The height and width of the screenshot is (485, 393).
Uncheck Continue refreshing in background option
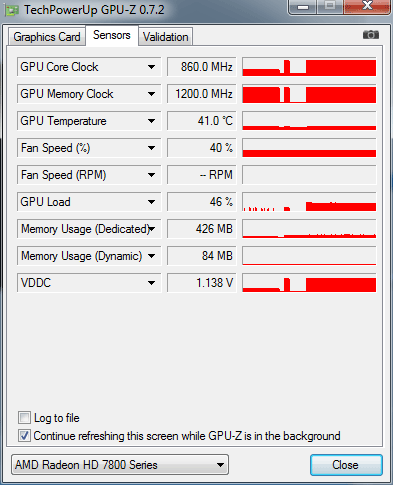click(x=24, y=436)
